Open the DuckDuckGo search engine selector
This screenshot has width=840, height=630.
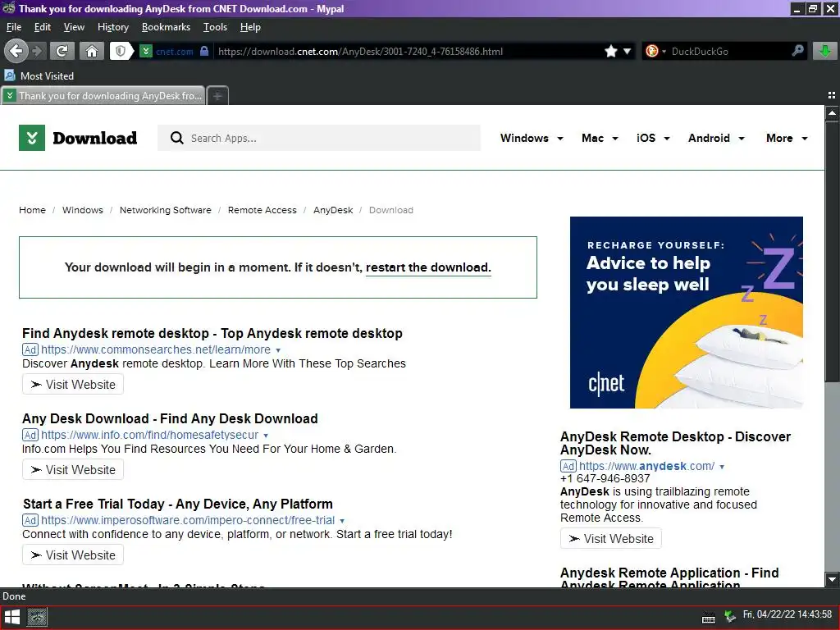coord(655,51)
